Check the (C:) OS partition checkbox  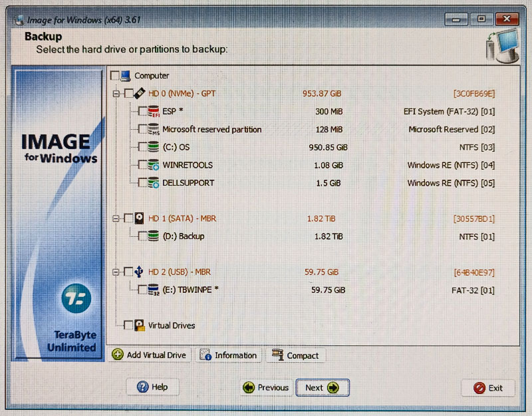(143, 147)
